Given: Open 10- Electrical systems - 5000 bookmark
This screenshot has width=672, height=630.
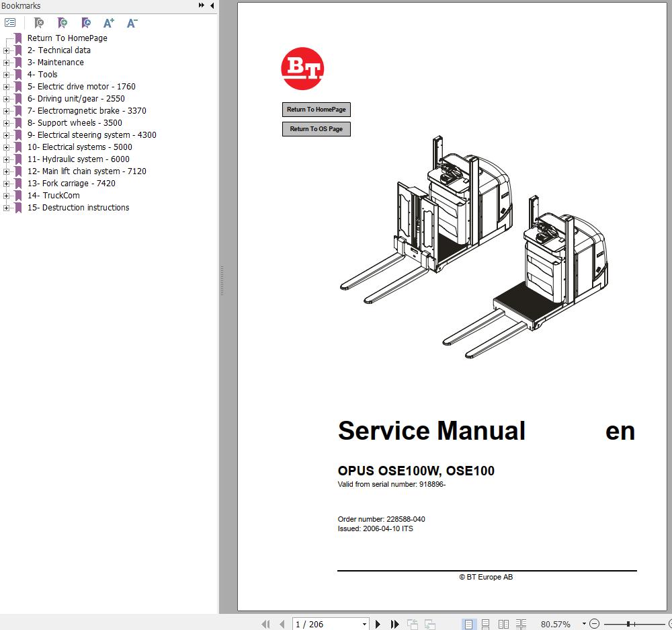Looking at the screenshot, I should pos(80,147).
